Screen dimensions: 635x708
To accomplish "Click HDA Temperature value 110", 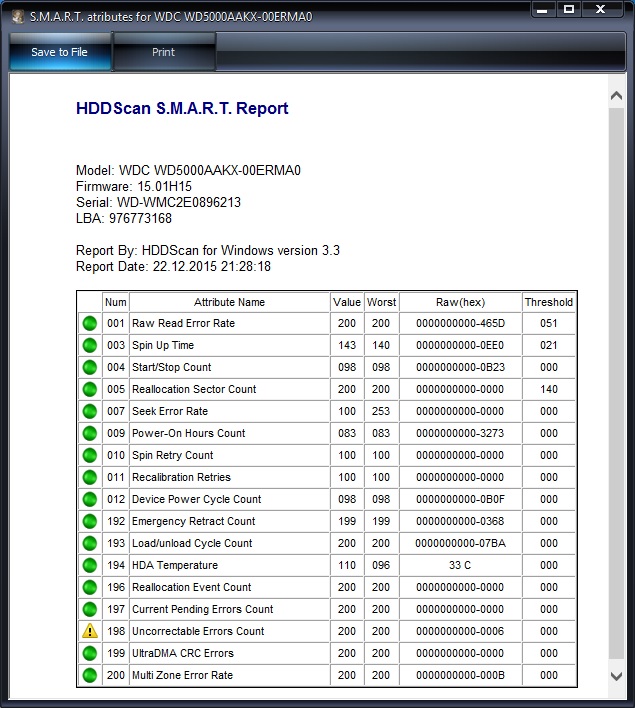I will (x=347, y=565).
